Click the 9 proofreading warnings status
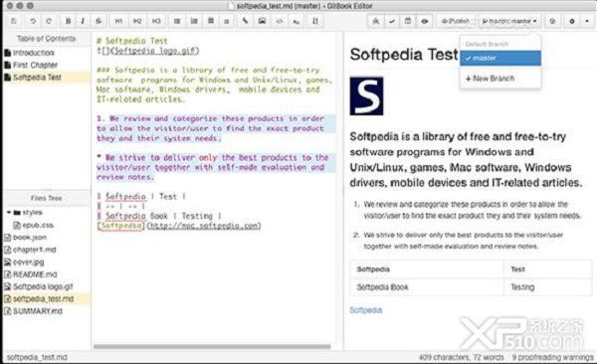The height and width of the screenshot is (364, 597). 552,357
